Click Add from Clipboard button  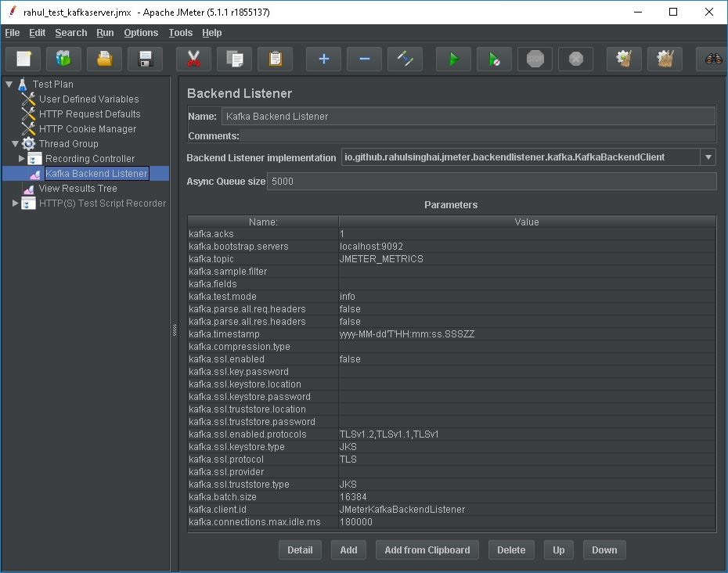tap(427, 550)
